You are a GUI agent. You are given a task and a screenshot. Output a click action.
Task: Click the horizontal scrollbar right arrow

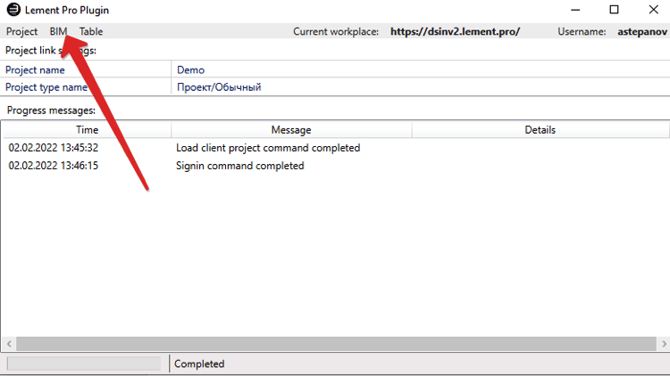pyautogui.click(x=664, y=344)
